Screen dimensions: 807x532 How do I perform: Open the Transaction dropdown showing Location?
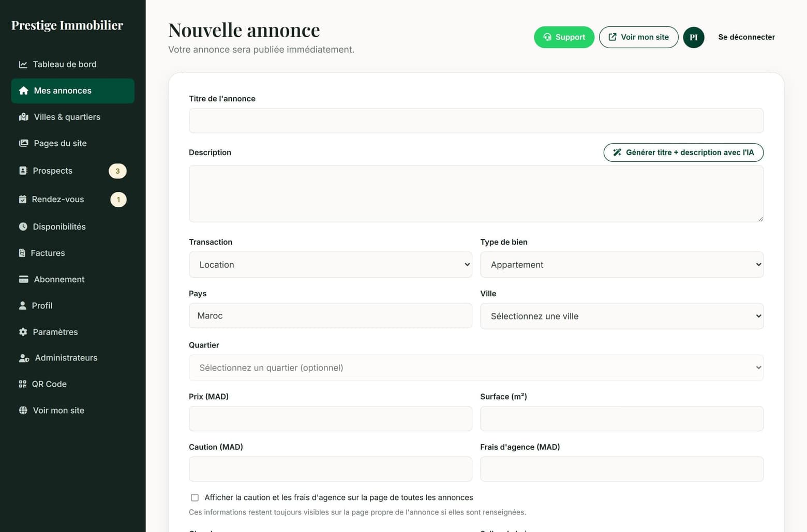pyautogui.click(x=331, y=265)
